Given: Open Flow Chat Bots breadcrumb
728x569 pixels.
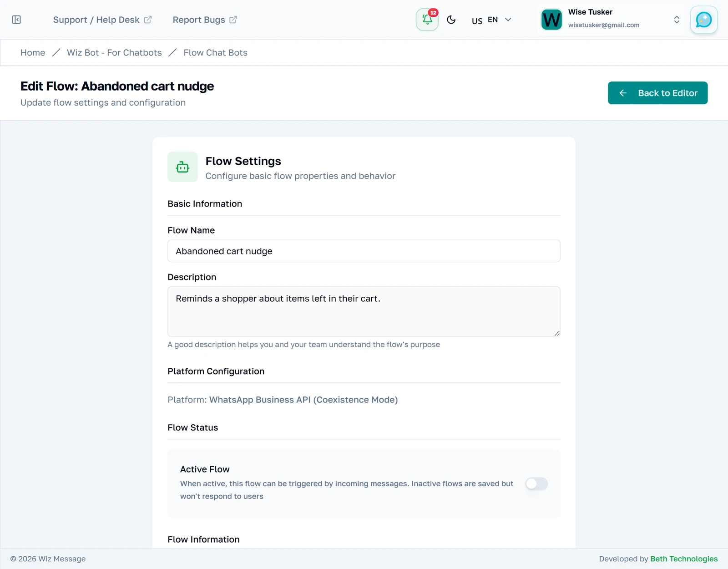Looking at the screenshot, I should click(216, 53).
